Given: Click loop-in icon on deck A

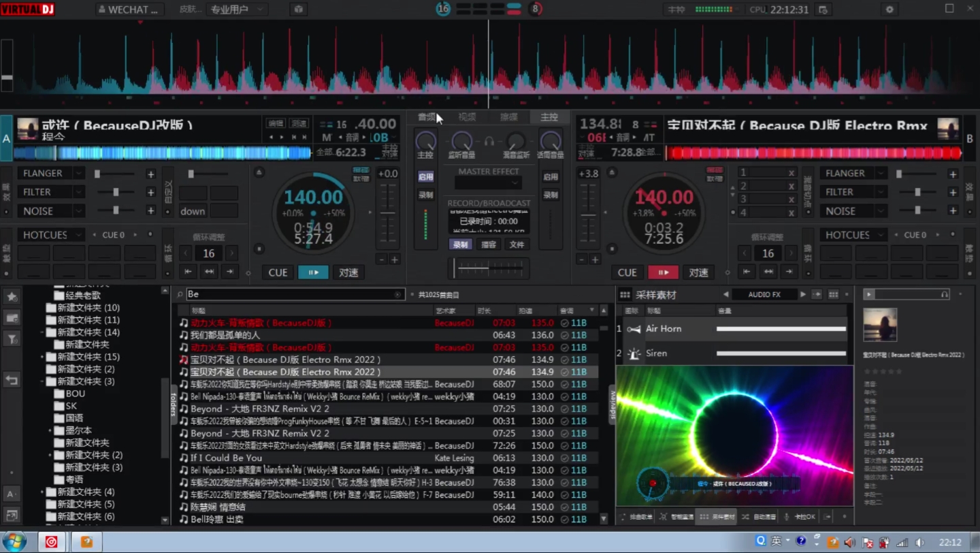Looking at the screenshot, I should [188, 272].
